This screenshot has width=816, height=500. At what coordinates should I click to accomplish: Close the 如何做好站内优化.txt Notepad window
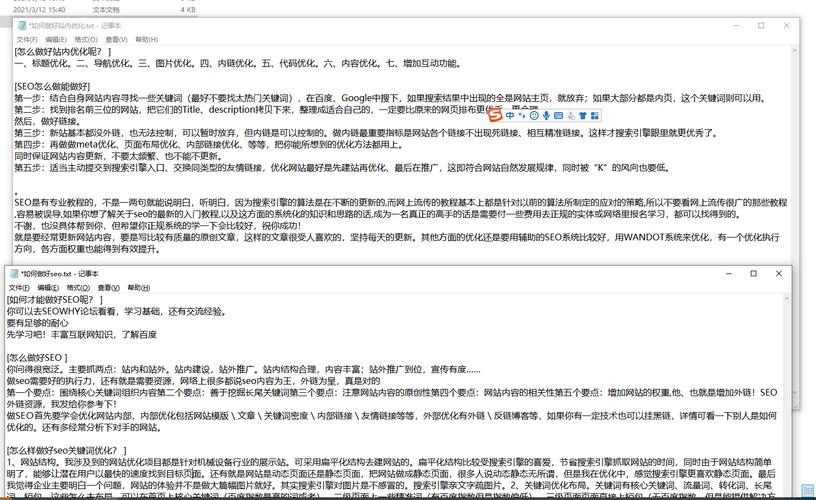coord(787,25)
